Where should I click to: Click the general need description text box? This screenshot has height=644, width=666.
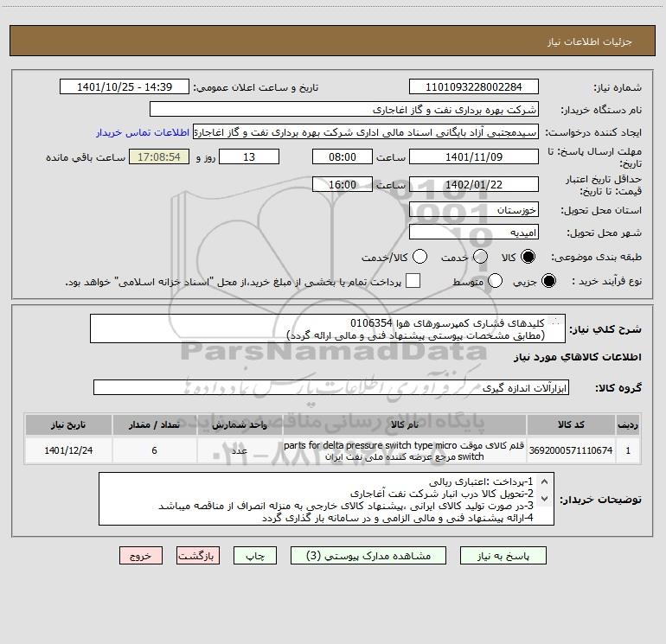coord(328,329)
